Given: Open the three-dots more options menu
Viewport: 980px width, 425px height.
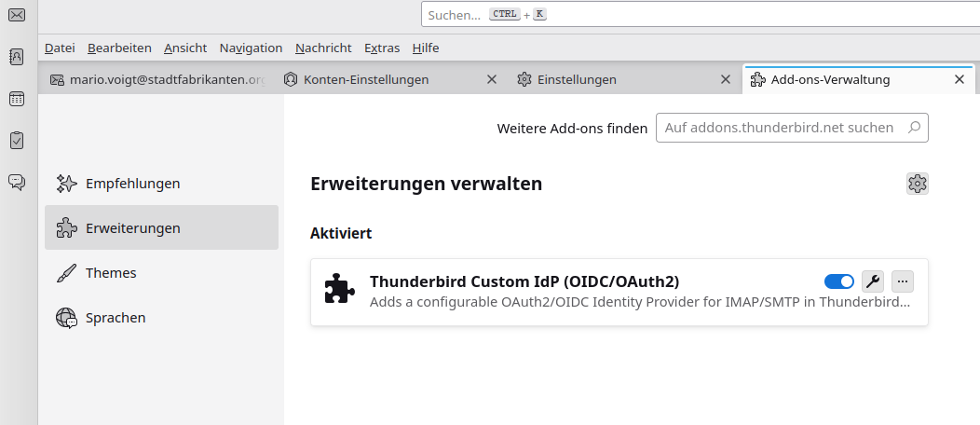Looking at the screenshot, I should [x=902, y=281].
